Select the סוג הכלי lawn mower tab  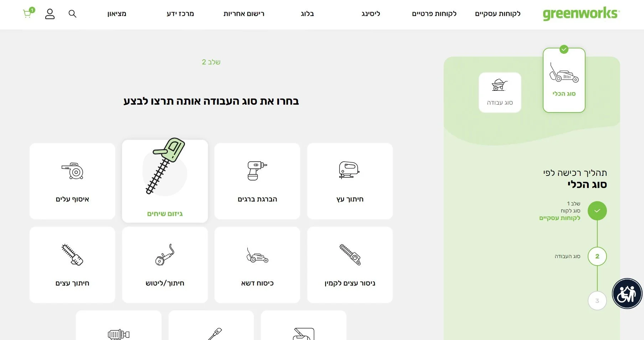tap(564, 80)
